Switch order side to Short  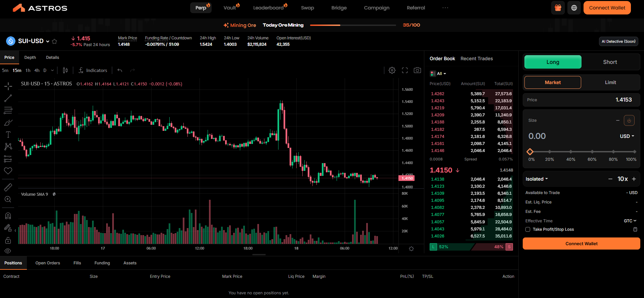(x=610, y=62)
